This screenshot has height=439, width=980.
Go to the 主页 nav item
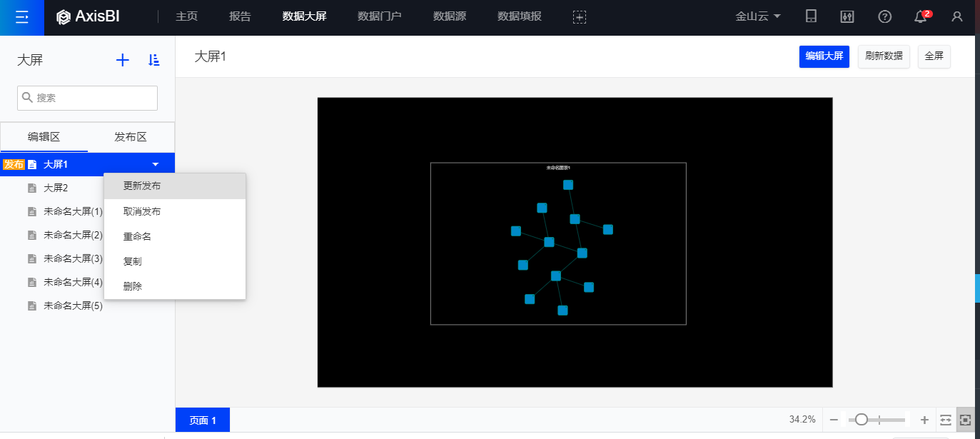point(186,16)
